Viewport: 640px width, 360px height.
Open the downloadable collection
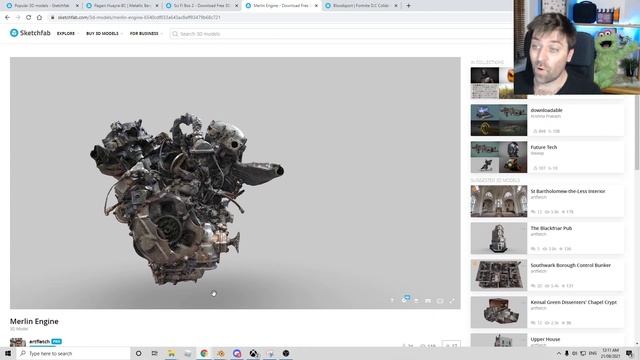546,110
